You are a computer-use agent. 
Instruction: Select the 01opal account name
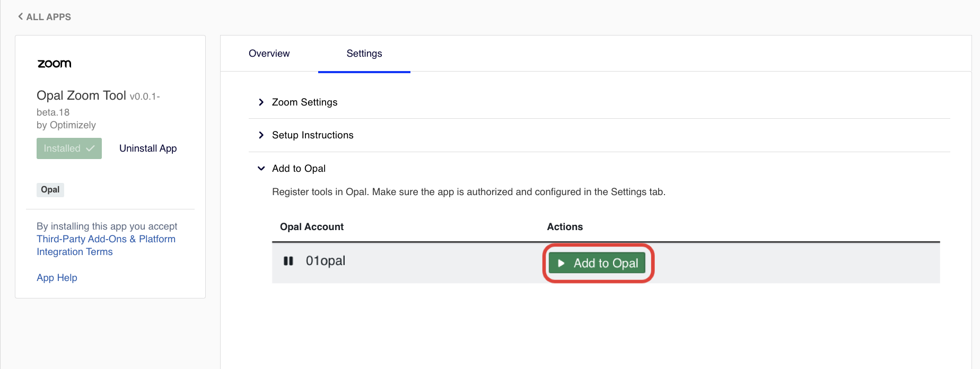(326, 261)
